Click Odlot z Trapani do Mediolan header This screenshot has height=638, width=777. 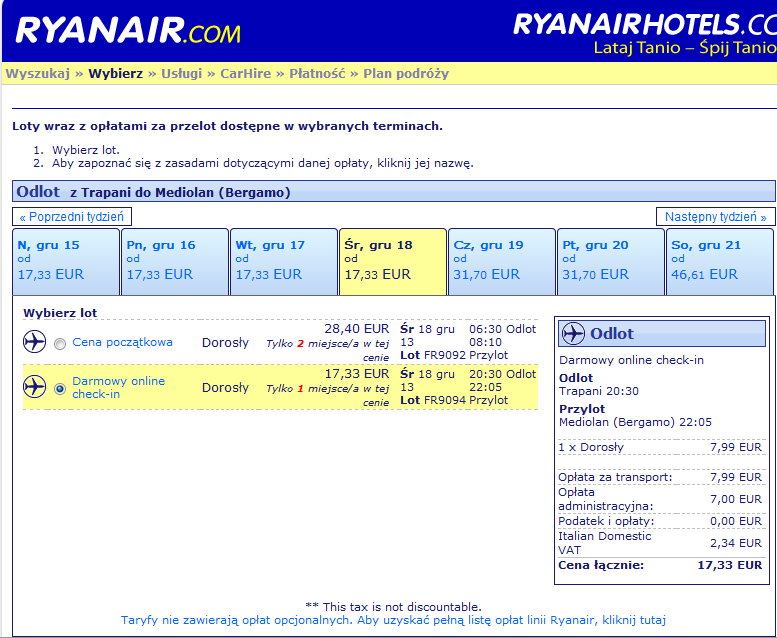point(393,191)
